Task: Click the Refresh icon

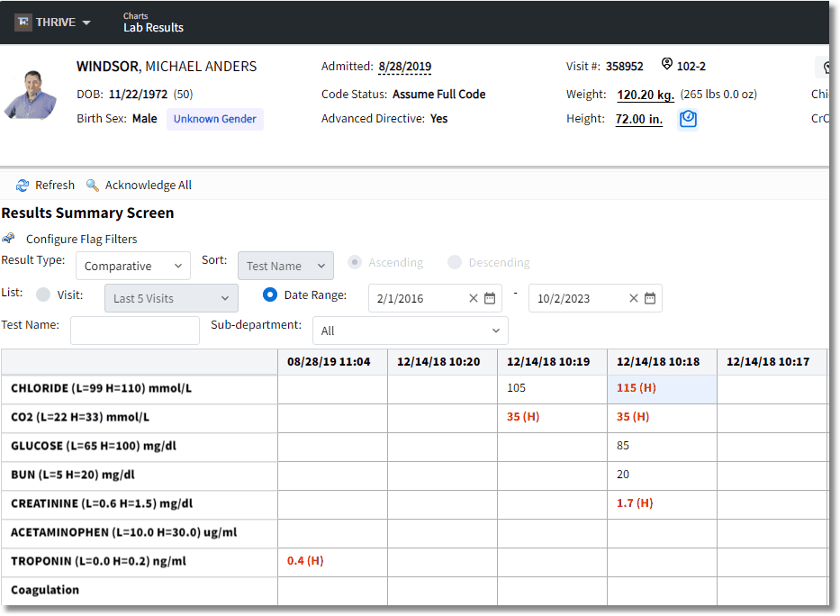Action: coord(22,186)
